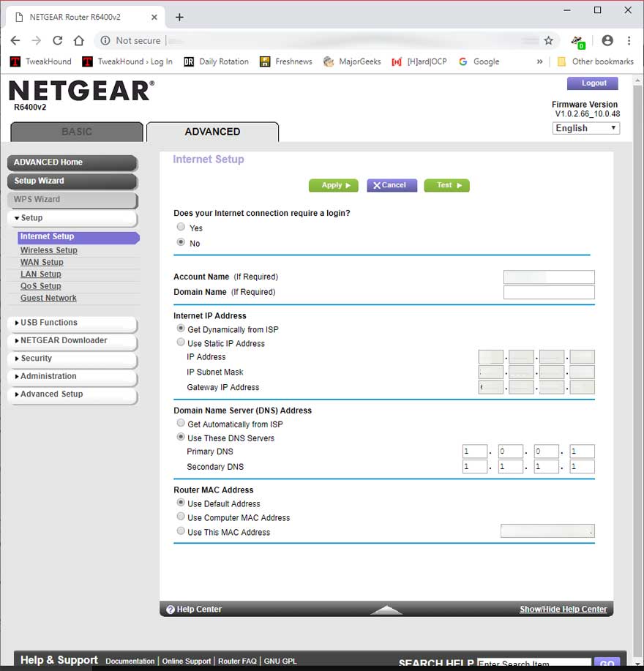Open the TweakHound Log In bookmark
Viewport: 644px width, 671px height.
point(127,61)
